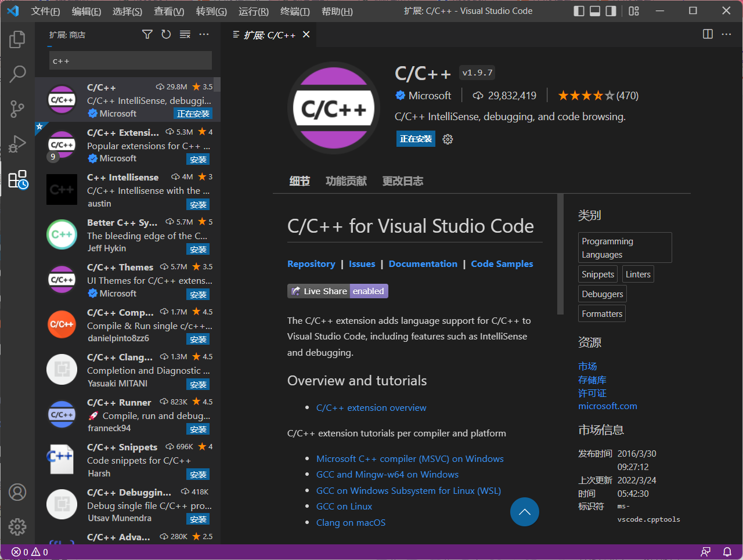Toggle the secondary side bar layout button
This screenshot has height=560, width=743.
(x=611, y=11)
